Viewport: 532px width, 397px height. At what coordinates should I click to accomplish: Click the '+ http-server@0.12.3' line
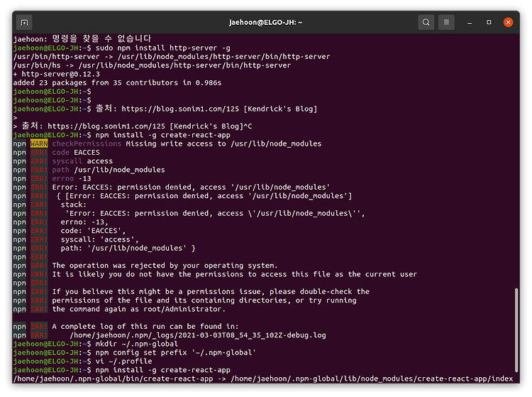click(57, 74)
